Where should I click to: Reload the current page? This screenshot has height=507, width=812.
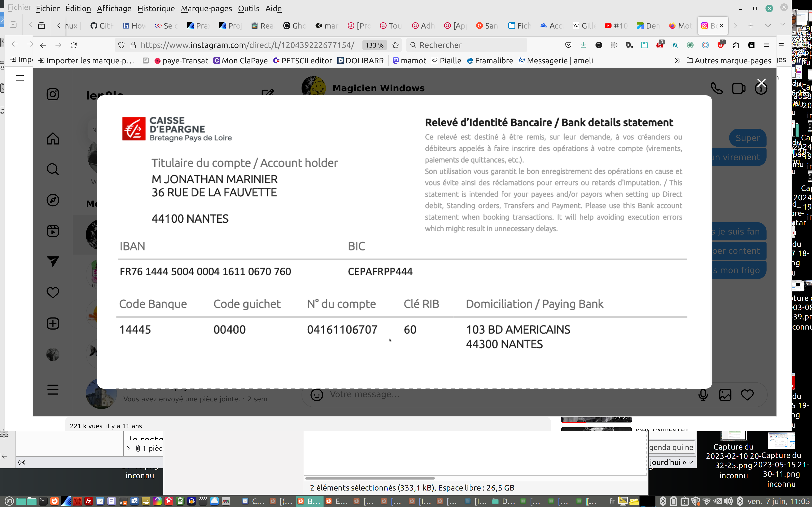[x=74, y=45]
